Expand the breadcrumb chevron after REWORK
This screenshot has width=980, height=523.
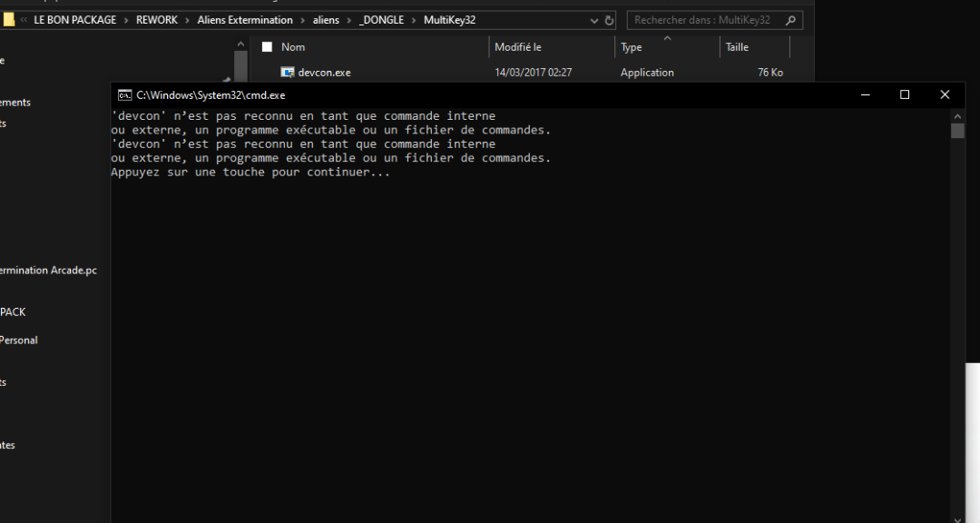[x=188, y=20]
